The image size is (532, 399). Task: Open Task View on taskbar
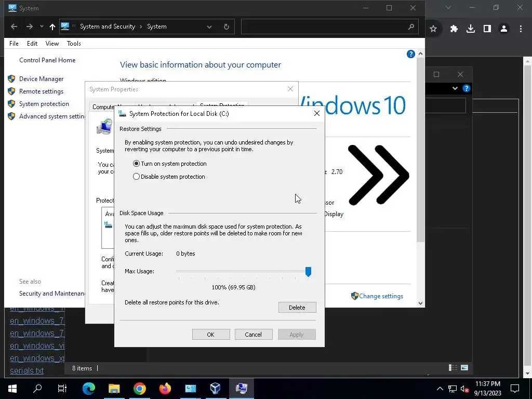62,389
